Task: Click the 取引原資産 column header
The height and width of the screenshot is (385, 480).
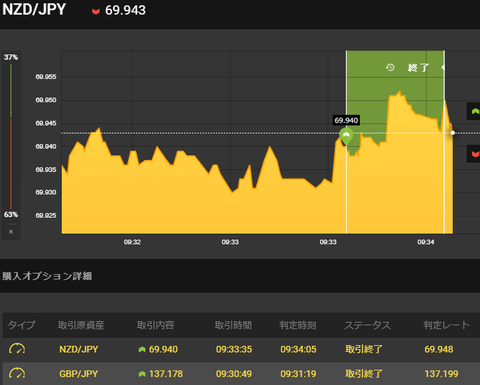Action: coord(81,325)
